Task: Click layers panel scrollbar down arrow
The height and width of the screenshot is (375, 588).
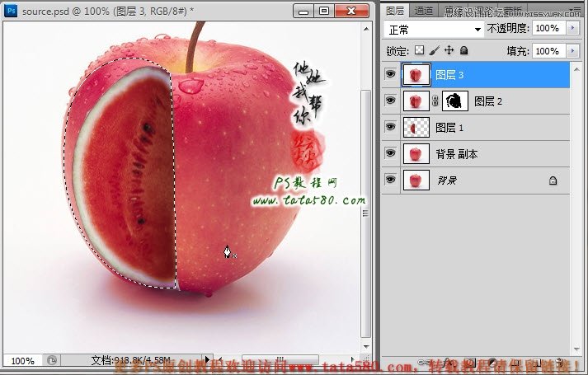Action: tap(576, 349)
